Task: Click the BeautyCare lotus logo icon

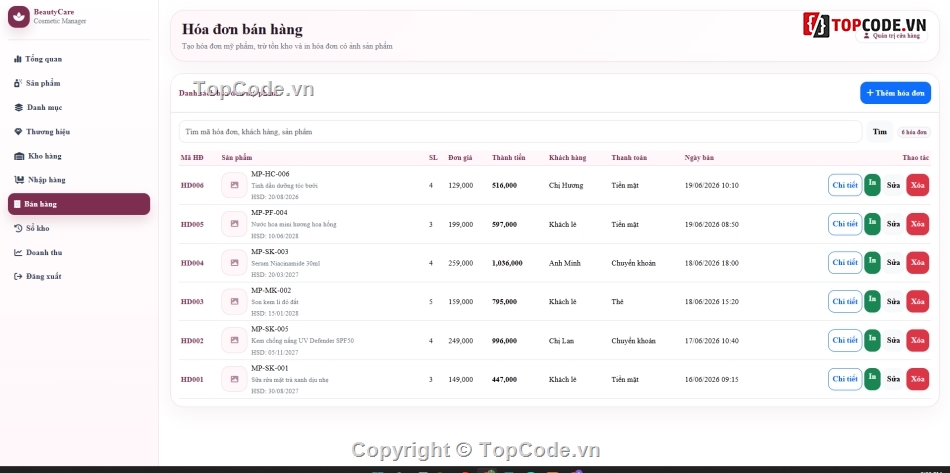Action: tap(19, 16)
